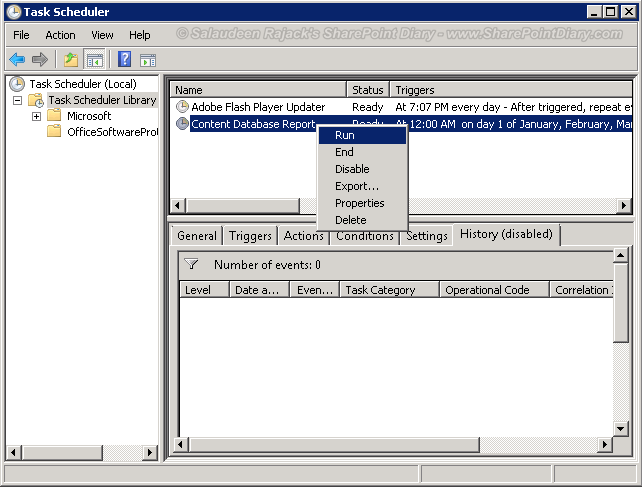The image size is (642, 487).
Task: Select the History (disabled) tab
Action: pos(506,234)
